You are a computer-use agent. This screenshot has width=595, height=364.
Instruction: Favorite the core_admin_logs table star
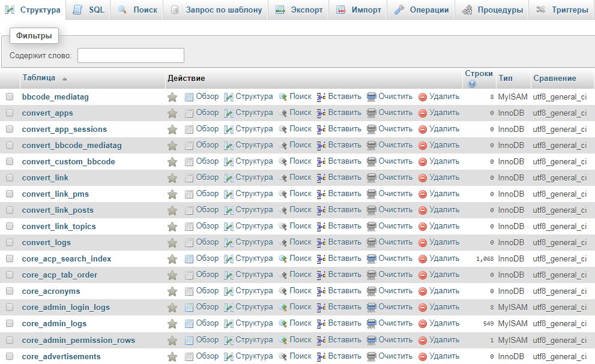(x=172, y=324)
